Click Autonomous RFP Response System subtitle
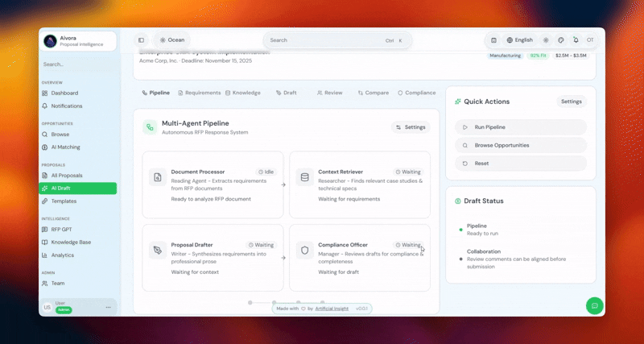Image resolution: width=644 pixels, height=344 pixels. tap(205, 132)
